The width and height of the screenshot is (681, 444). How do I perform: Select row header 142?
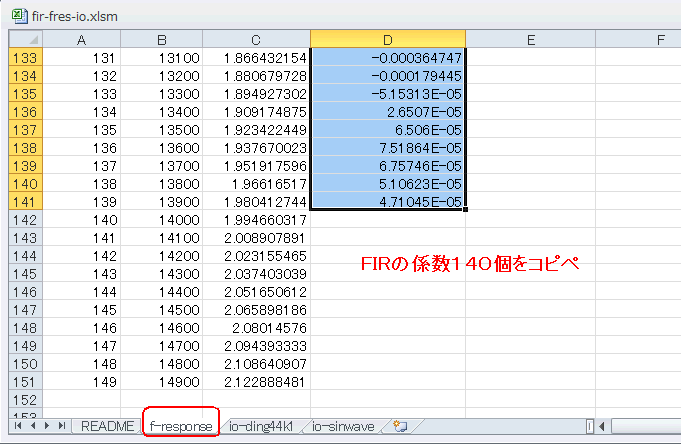pos(26,219)
